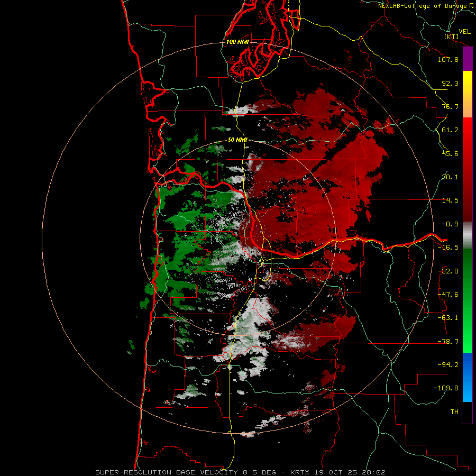Image resolution: width=476 pixels, height=476 pixels.
Task: Click the [KT] units label
Action: (x=452, y=36)
